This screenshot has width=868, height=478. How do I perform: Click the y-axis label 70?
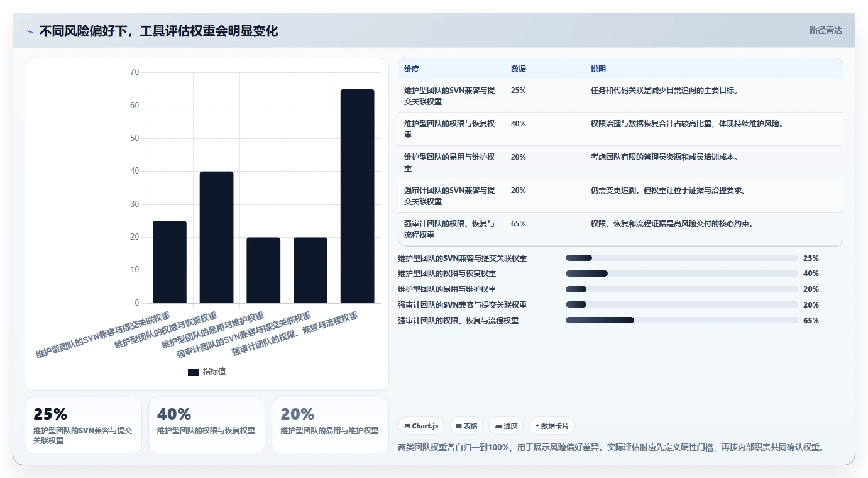pyautogui.click(x=135, y=72)
